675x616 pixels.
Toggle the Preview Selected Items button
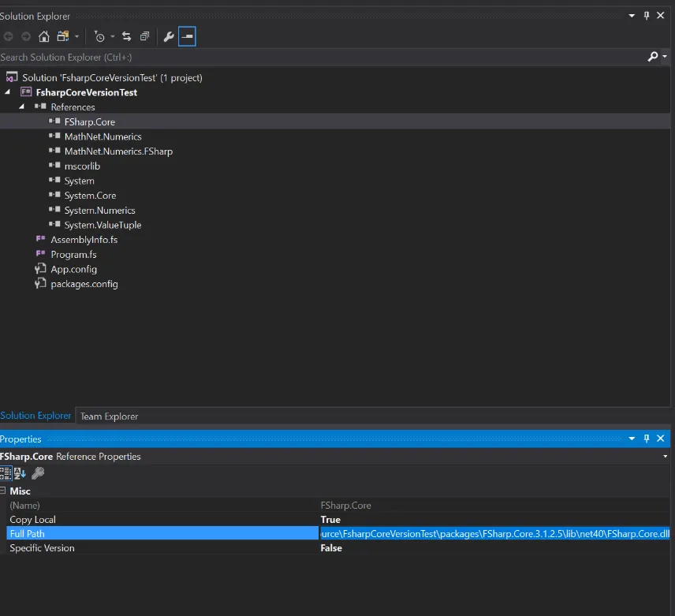tap(187, 36)
